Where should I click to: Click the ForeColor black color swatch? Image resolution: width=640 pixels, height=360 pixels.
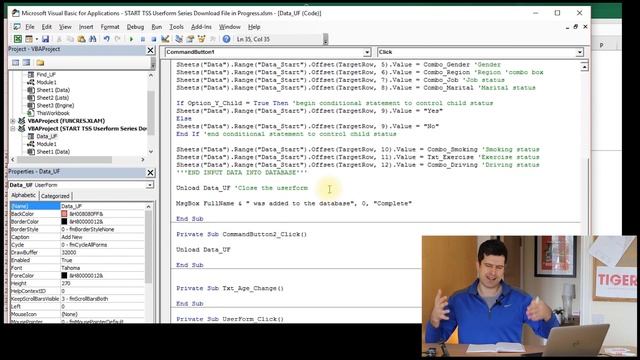(x=64, y=276)
